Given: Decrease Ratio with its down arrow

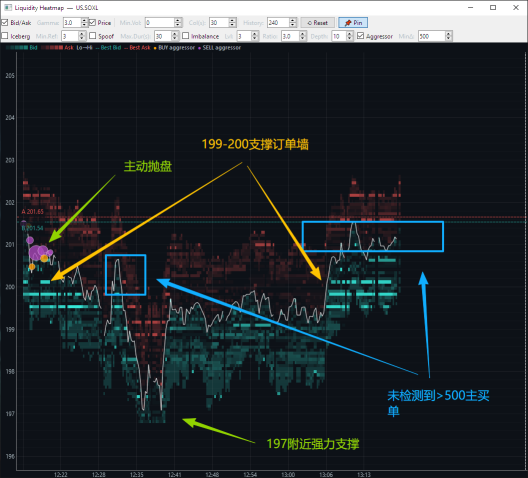Looking at the screenshot, I should (303, 38).
